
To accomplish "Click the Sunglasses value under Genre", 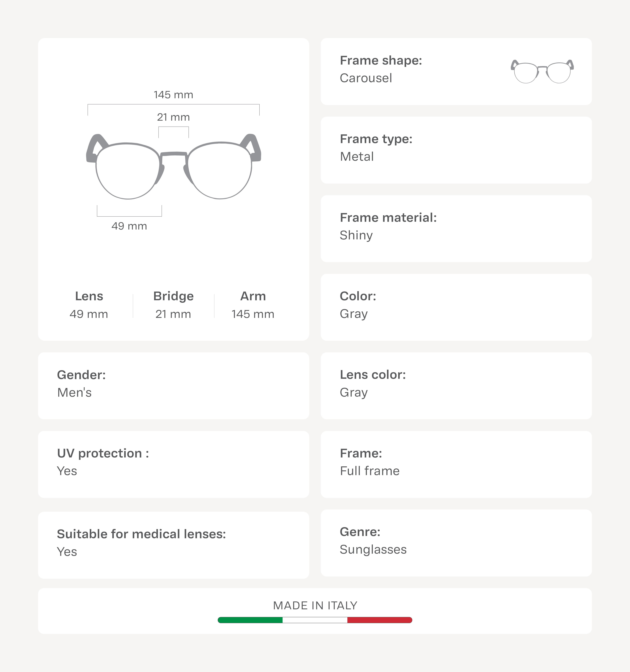I will coord(373,550).
